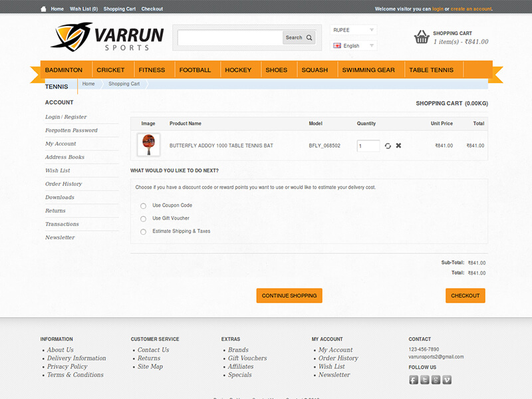Screen dimensions: 532x399
Task: Open About Us footer link
Action: click(x=60, y=350)
